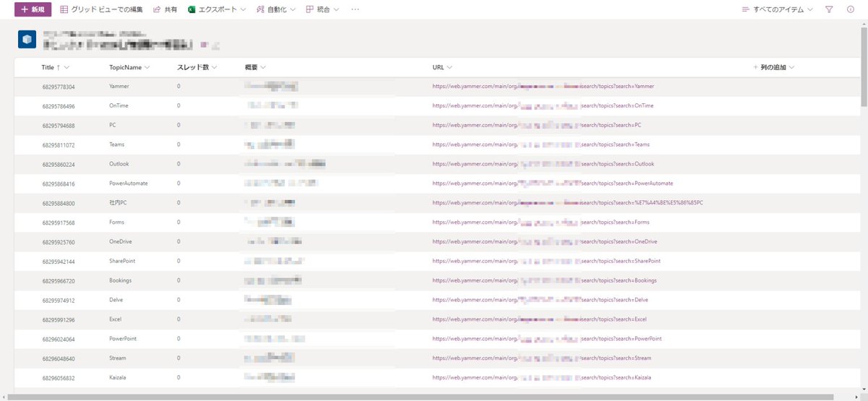The image size is (868, 401).
Task: Click the Delve topic name cell
Action: (116, 300)
